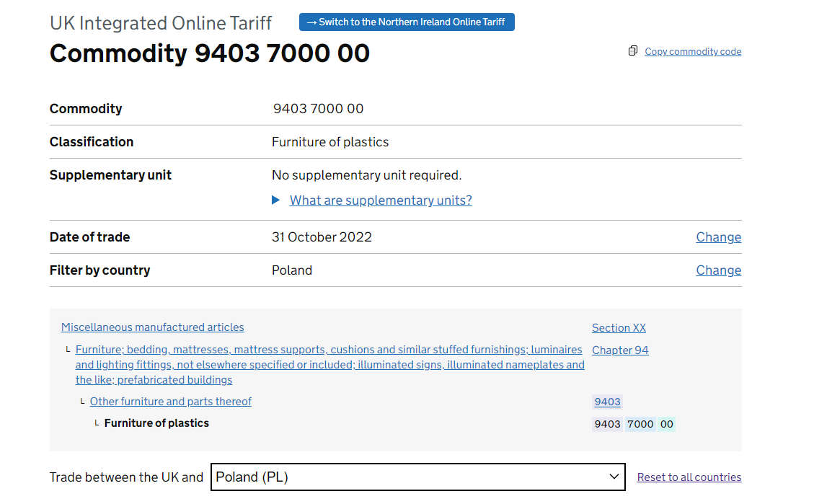Click the underlined 9403 heading code link
Image resolution: width=814 pixels, height=504 pixels.
(x=607, y=402)
